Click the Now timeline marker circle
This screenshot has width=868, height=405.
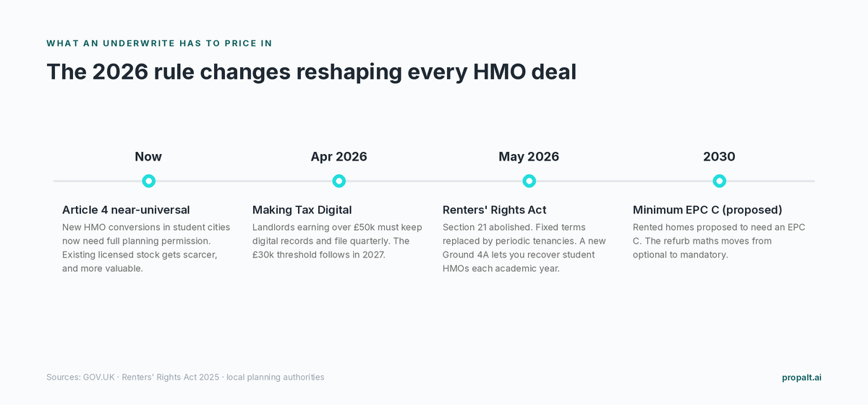(148, 181)
